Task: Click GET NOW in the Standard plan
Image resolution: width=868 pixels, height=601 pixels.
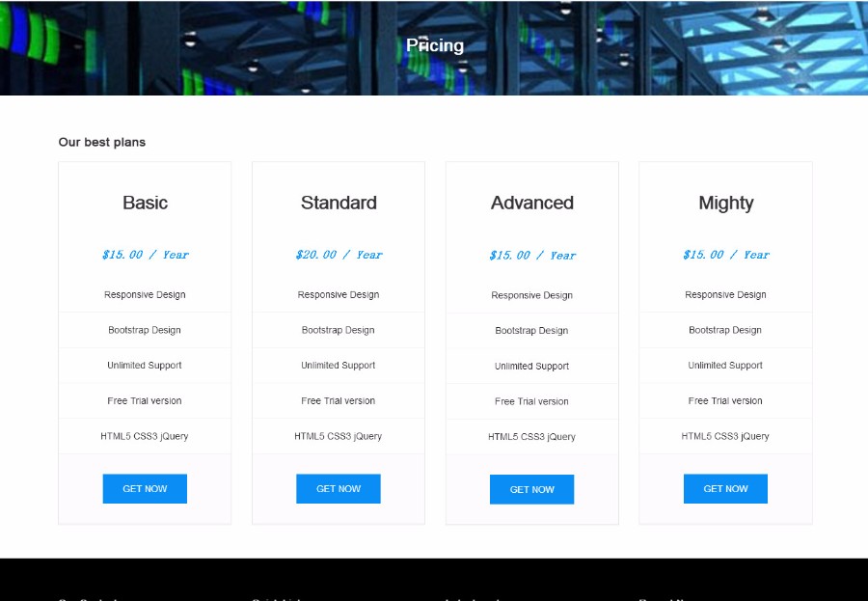Action: tap(339, 488)
